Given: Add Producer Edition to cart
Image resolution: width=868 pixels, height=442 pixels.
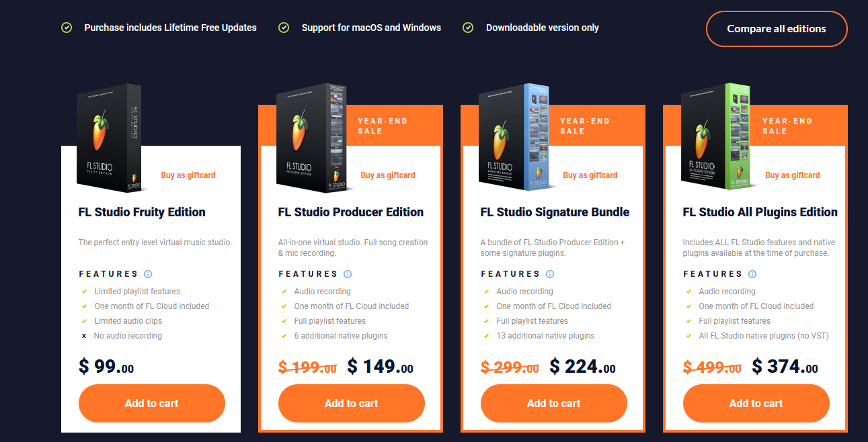Looking at the screenshot, I should pyautogui.click(x=352, y=403).
